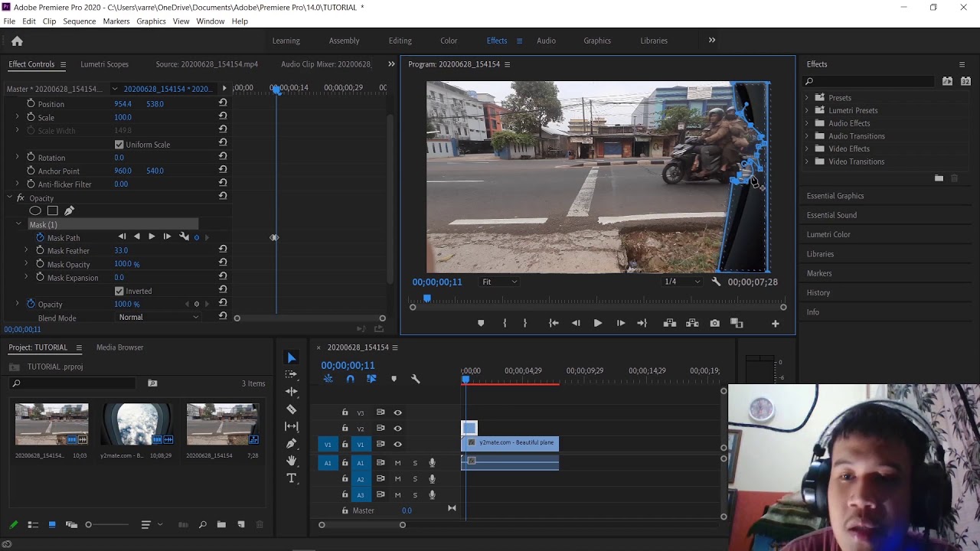The height and width of the screenshot is (551, 980).
Task: Toggle V2 track output eye
Action: point(397,429)
